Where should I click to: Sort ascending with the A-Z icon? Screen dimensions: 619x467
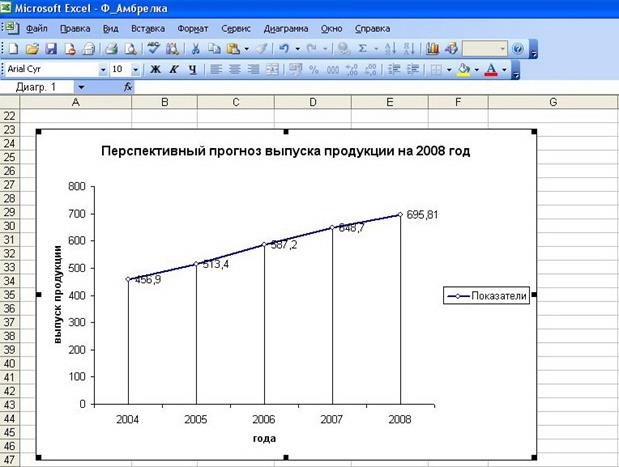[388, 48]
